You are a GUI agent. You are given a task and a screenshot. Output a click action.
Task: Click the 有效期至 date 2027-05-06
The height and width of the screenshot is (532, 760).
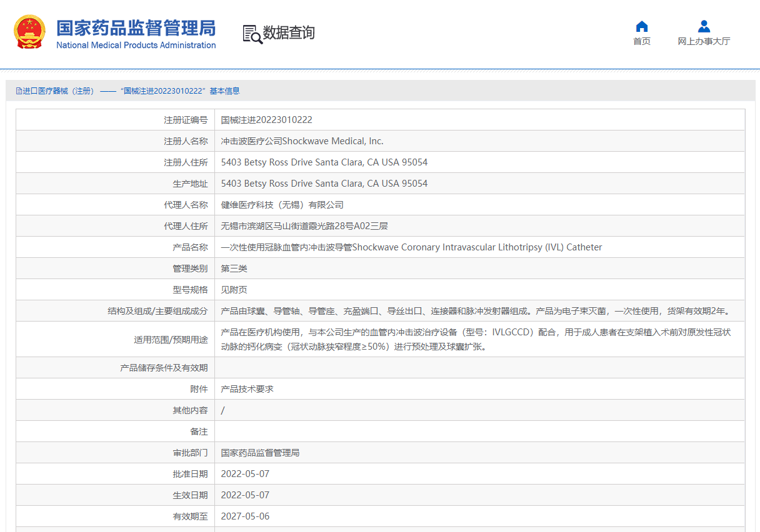tap(245, 516)
